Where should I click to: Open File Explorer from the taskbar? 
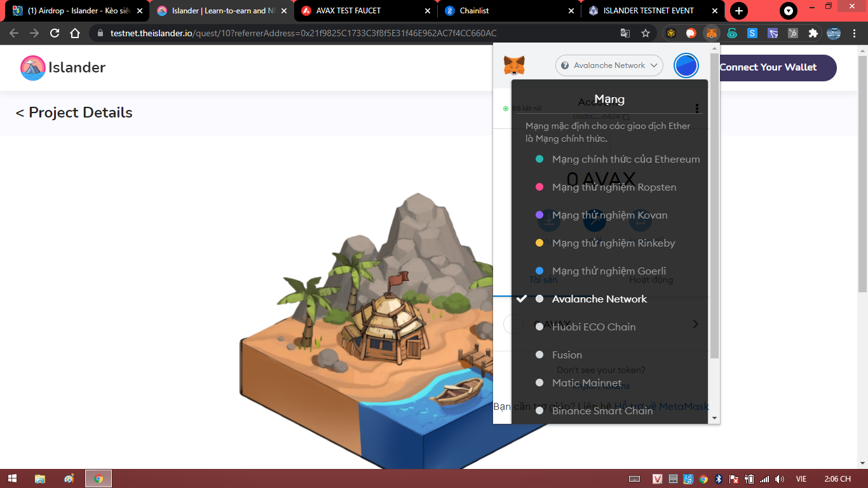(x=40, y=478)
